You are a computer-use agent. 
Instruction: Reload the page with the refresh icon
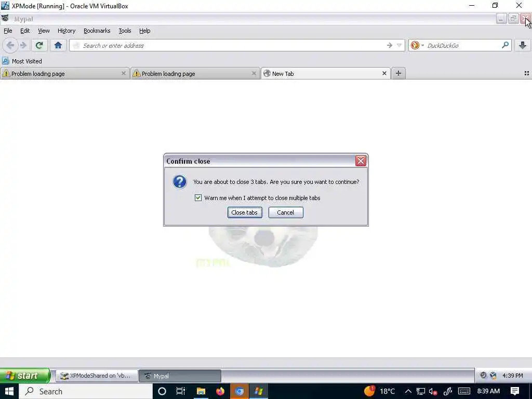[39, 45]
